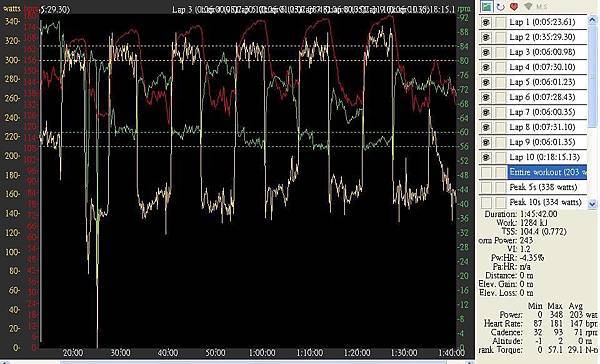Image resolution: width=600 pixels, height=364 pixels.
Task: Click the green 'rpm' axis title
Action: (x=464, y=8)
